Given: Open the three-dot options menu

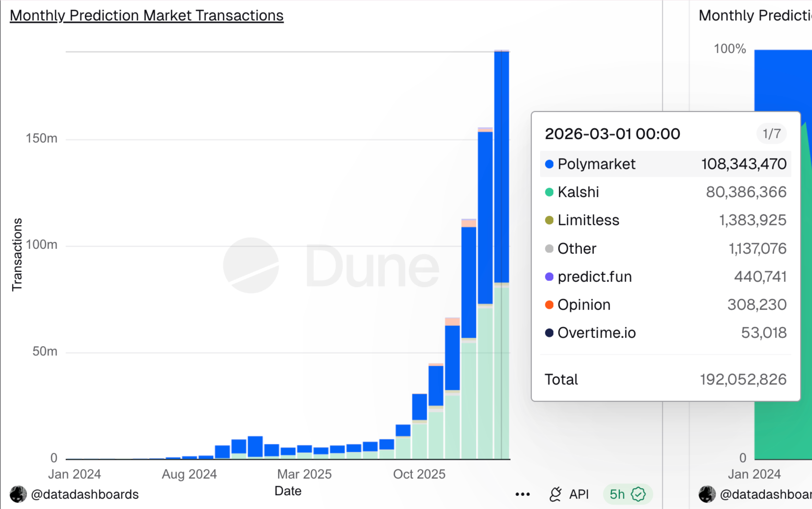Looking at the screenshot, I should (522, 494).
